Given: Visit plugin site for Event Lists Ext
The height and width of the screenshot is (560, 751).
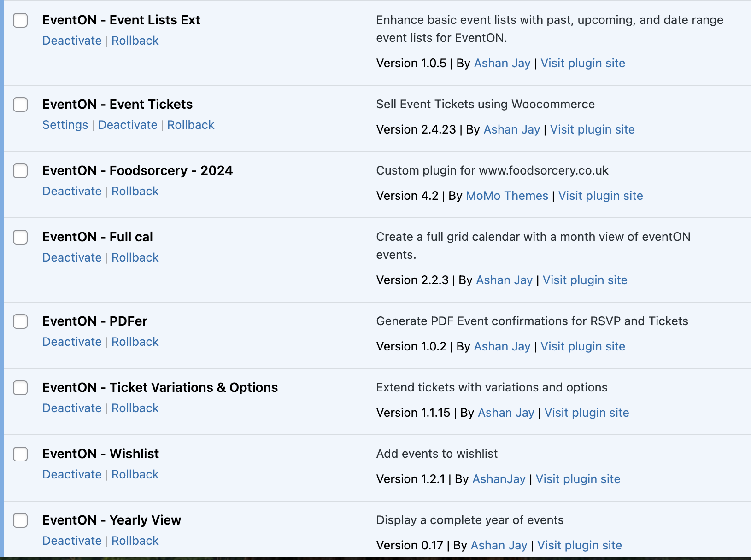Looking at the screenshot, I should tap(582, 63).
